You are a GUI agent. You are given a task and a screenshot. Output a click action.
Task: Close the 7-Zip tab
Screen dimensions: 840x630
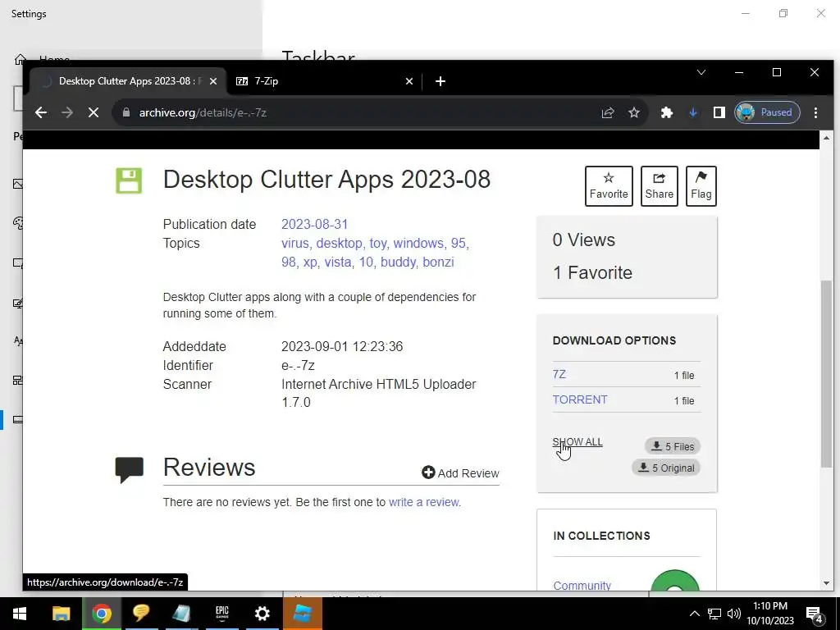[x=409, y=81]
